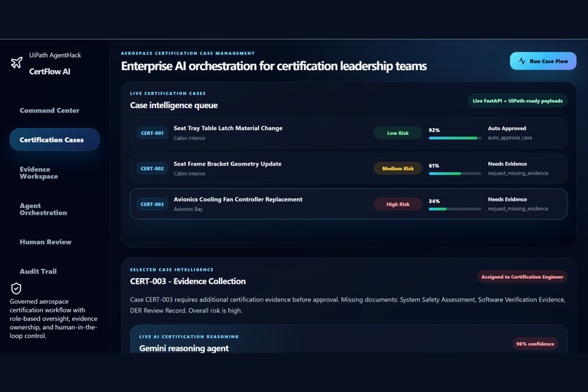The height and width of the screenshot is (392, 588).
Task: Click the Auto Approved status text
Action: 506,128
